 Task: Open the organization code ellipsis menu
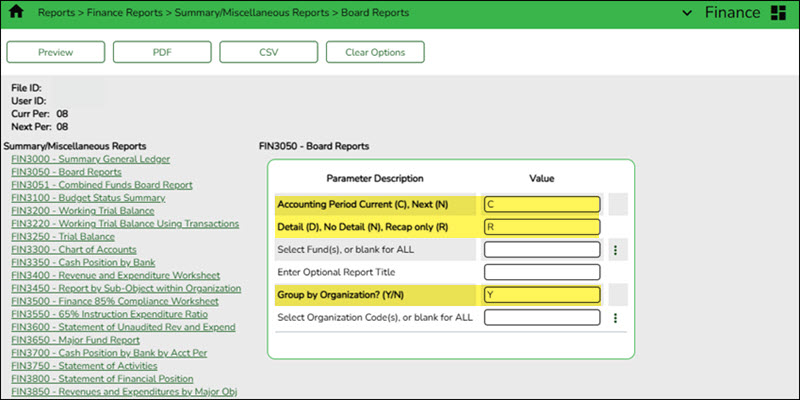[617, 318]
